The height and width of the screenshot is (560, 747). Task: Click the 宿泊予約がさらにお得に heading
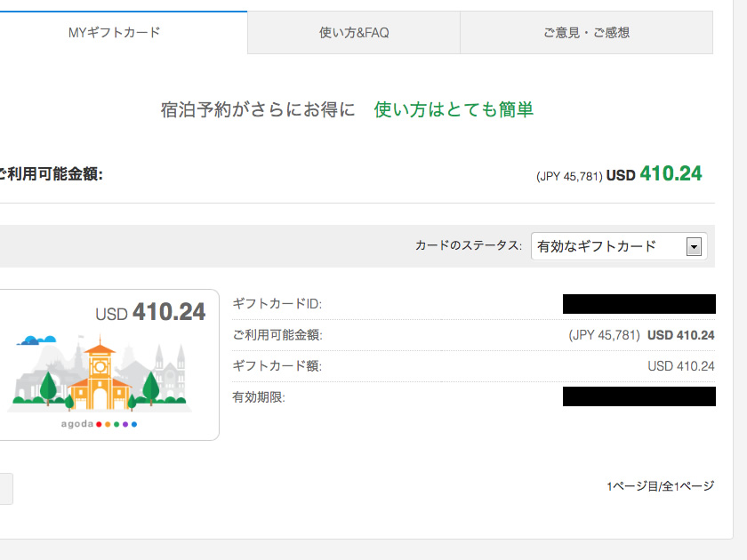pos(258,109)
